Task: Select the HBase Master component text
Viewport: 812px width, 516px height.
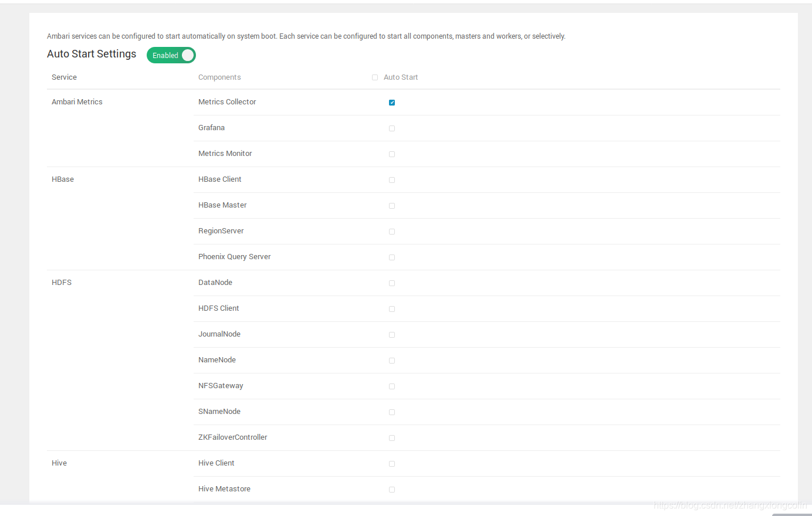Action: coord(222,205)
